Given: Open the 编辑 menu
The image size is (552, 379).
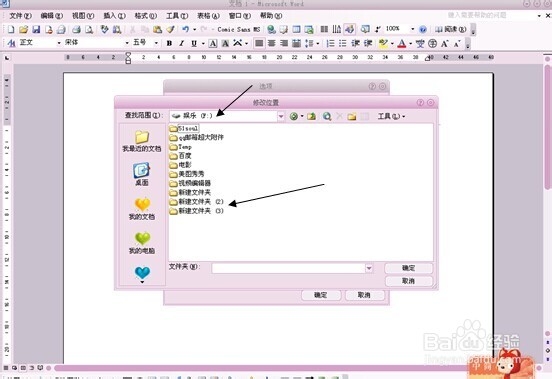Looking at the screenshot, I should click(51, 16).
